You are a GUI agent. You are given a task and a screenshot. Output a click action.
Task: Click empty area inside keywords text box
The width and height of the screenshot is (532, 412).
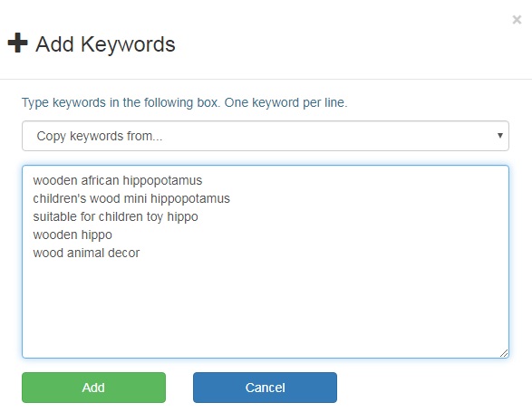[x=266, y=305]
